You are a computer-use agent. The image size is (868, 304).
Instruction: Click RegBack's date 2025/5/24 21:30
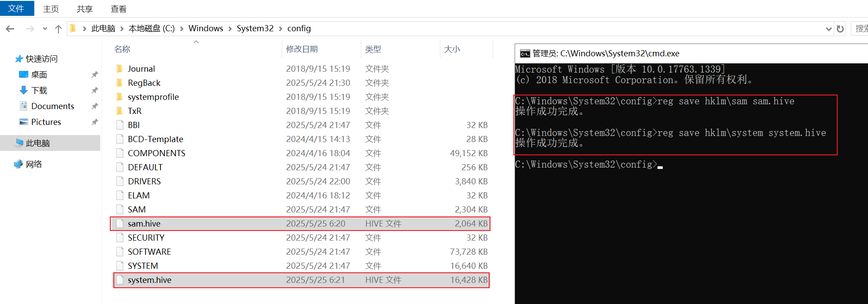point(318,83)
